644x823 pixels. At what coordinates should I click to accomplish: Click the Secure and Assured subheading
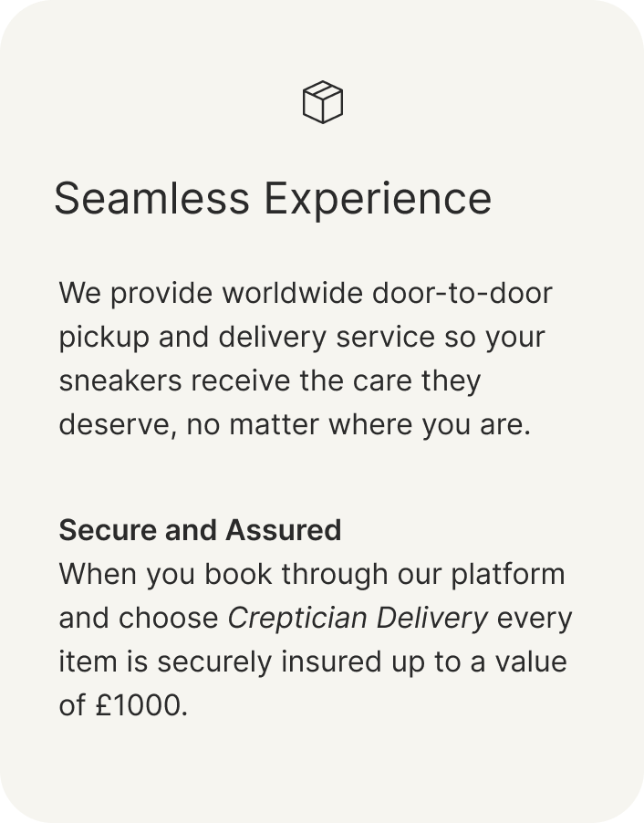200,529
